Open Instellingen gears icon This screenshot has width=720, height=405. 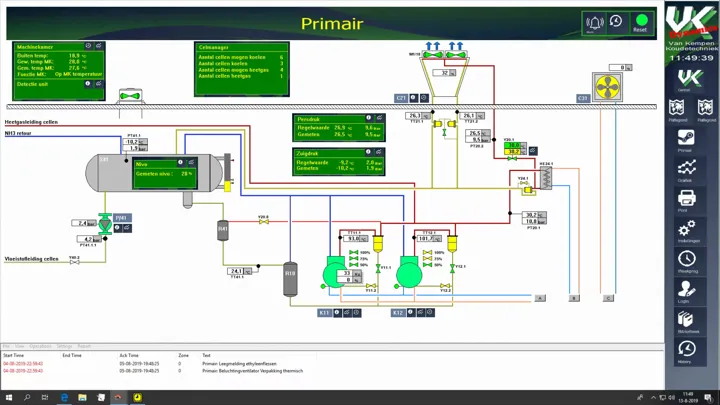pos(686,231)
